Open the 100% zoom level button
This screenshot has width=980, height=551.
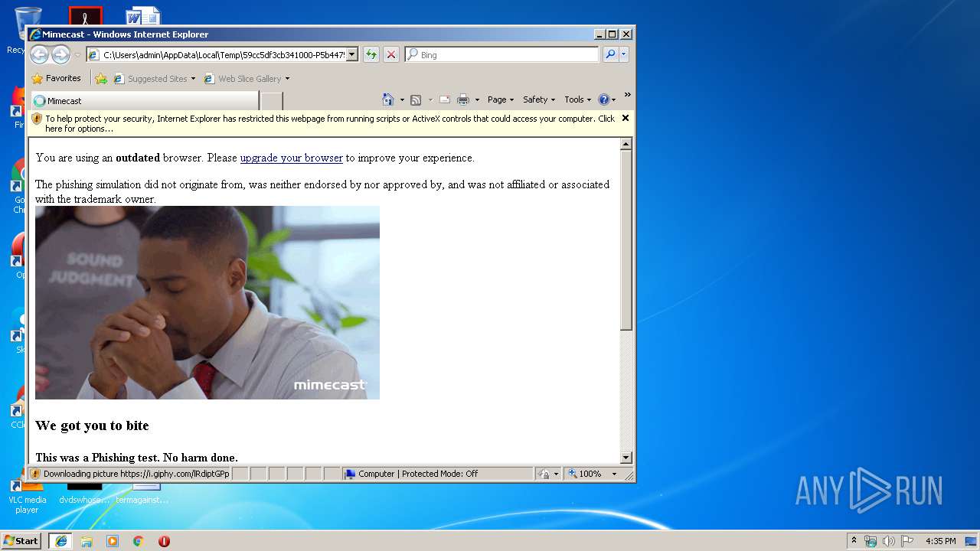point(586,474)
